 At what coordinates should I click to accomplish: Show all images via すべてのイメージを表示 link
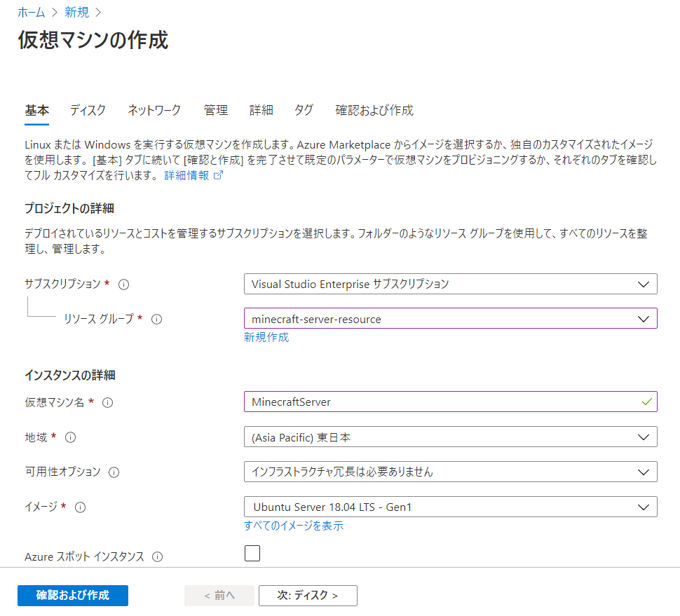293,526
